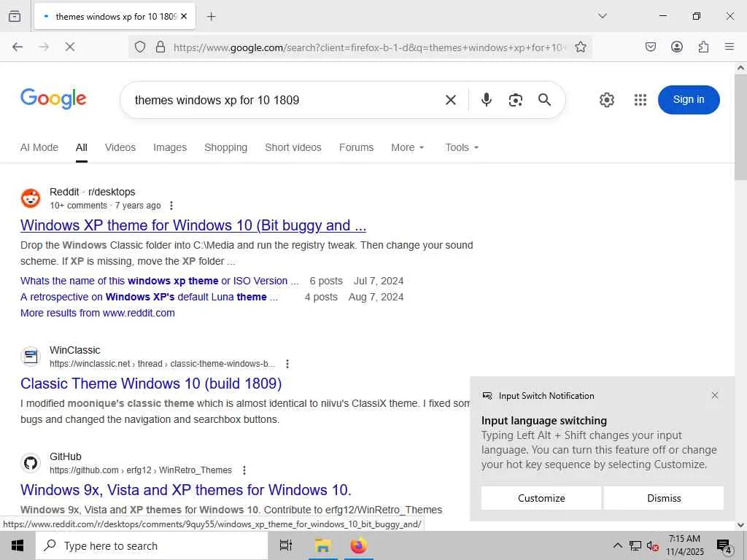Dismiss the input language notification
747x560 pixels.
click(x=664, y=498)
